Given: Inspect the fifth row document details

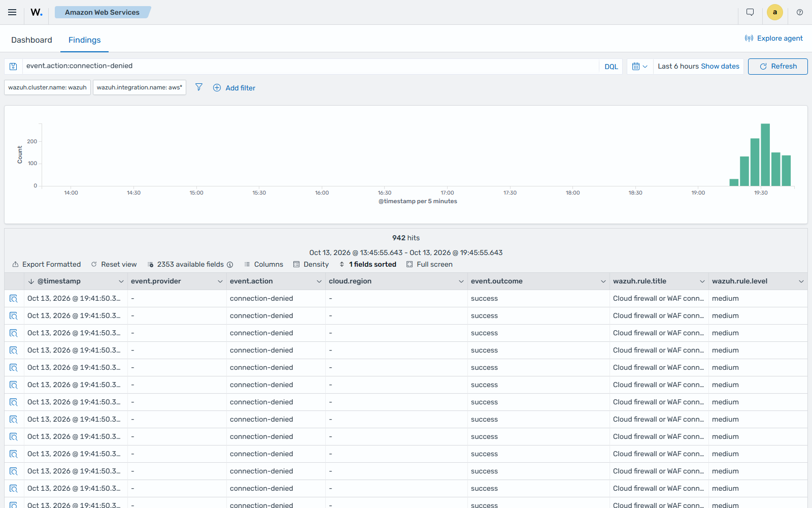Looking at the screenshot, I should (14, 368).
